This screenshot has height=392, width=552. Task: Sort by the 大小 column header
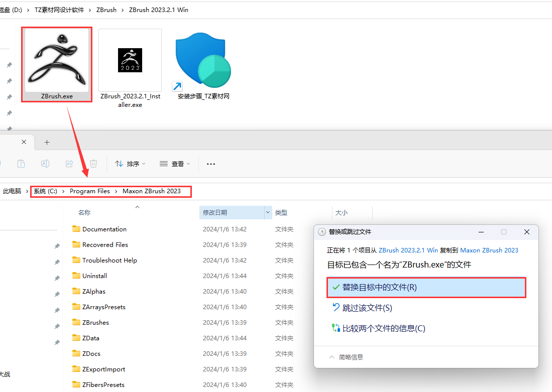[341, 212]
